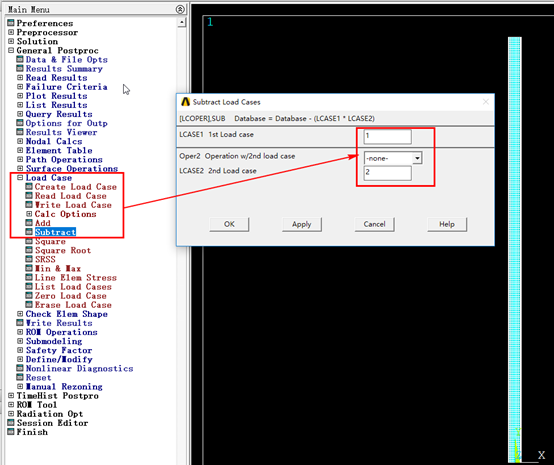Click the Results Viewer item icon
Viewport: 554px width, 465px height.
(x=20, y=132)
